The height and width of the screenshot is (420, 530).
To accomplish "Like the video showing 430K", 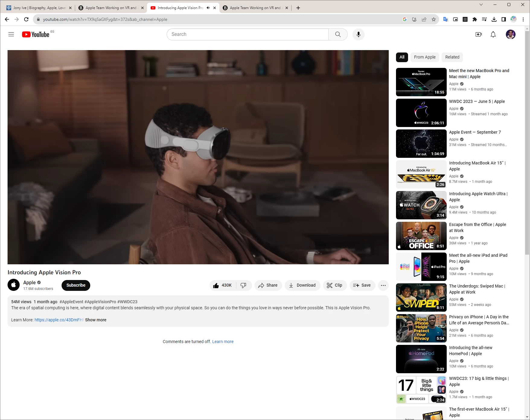I will (222, 285).
